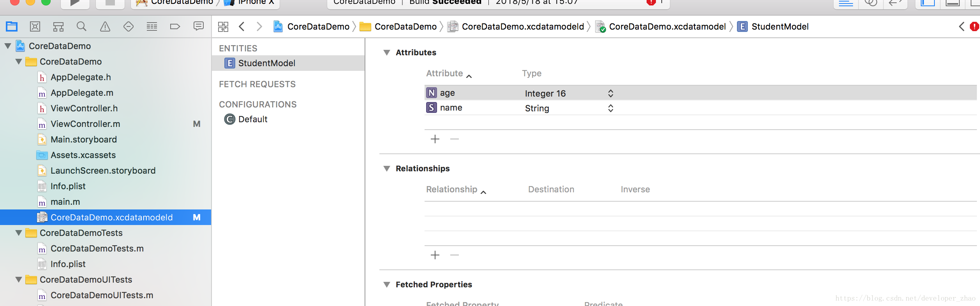Click CoreDataDemo.xcdatamodeld in jump bar
Image resolution: width=980 pixels, height=306 pixels.
coord(516,26)
